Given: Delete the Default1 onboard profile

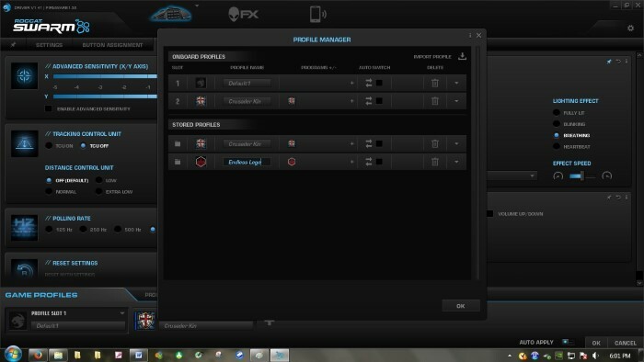Looking at the screenshot, I should tap(435, 84).
